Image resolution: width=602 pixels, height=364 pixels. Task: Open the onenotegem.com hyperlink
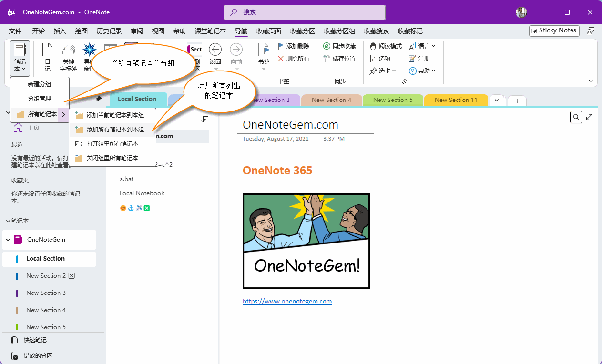(x=287, y=301)
